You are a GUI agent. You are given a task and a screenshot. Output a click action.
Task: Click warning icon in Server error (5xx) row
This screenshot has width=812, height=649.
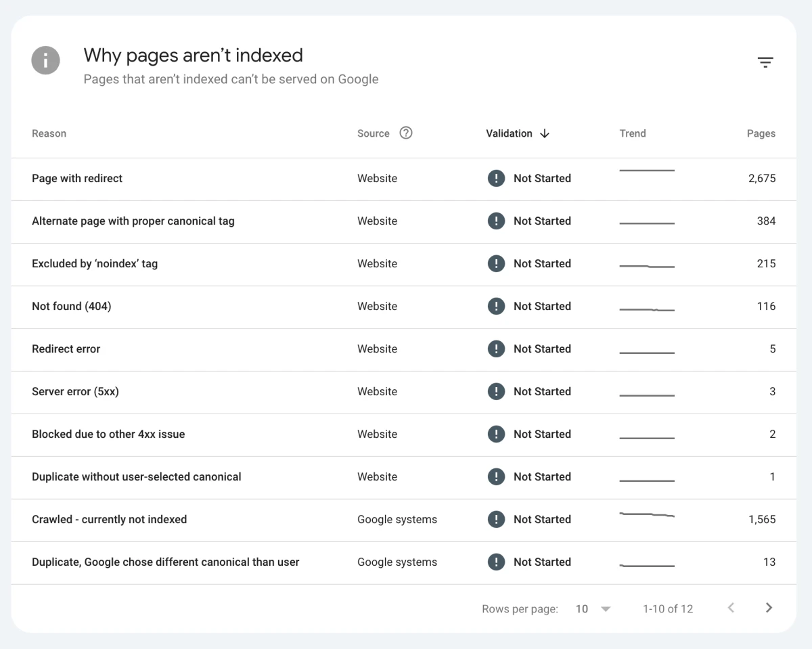click(x=496, y=391)
